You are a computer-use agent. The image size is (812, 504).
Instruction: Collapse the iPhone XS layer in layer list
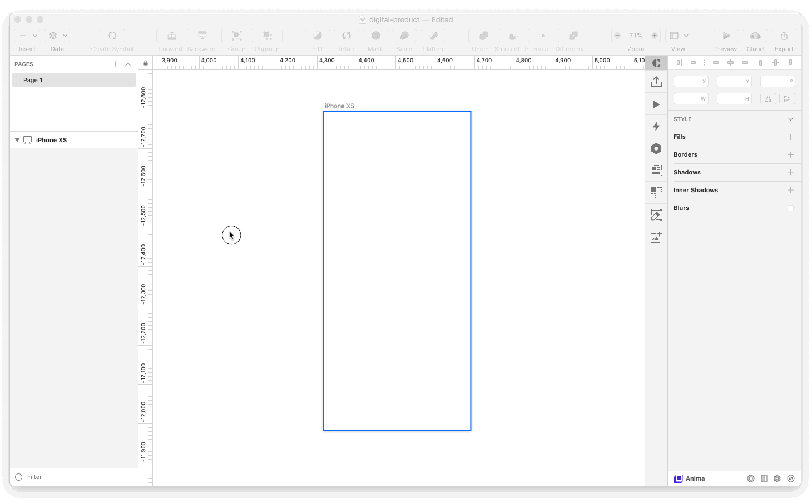(x=17, y=139)
